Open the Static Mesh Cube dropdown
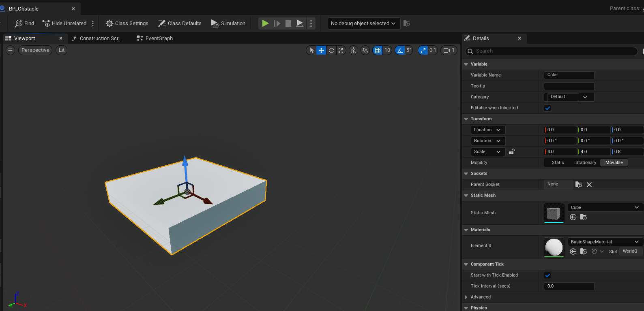 605,207
